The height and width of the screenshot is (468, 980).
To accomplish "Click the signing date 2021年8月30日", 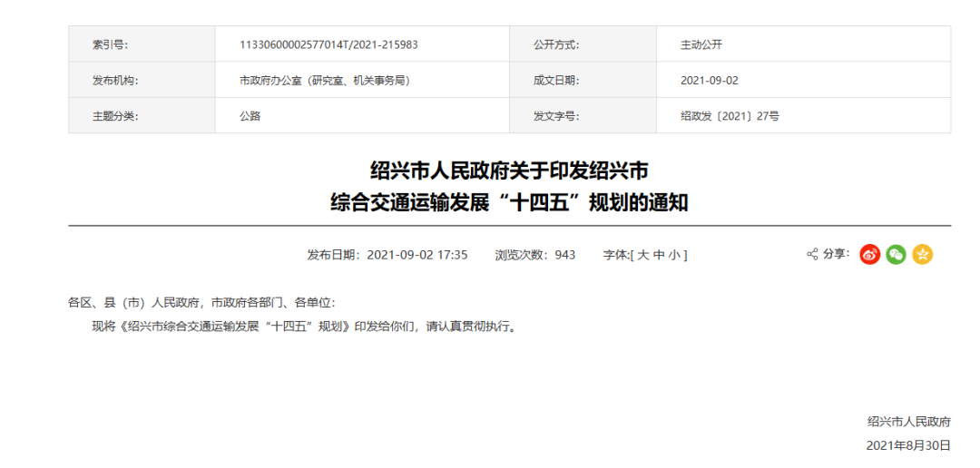I will 908,445.
